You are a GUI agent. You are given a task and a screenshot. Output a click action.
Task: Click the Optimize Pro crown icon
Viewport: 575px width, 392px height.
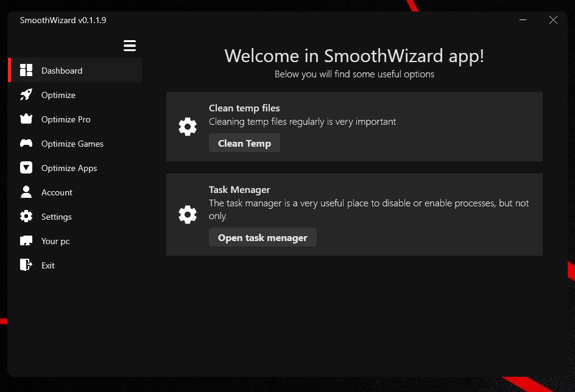coord(26,119)
